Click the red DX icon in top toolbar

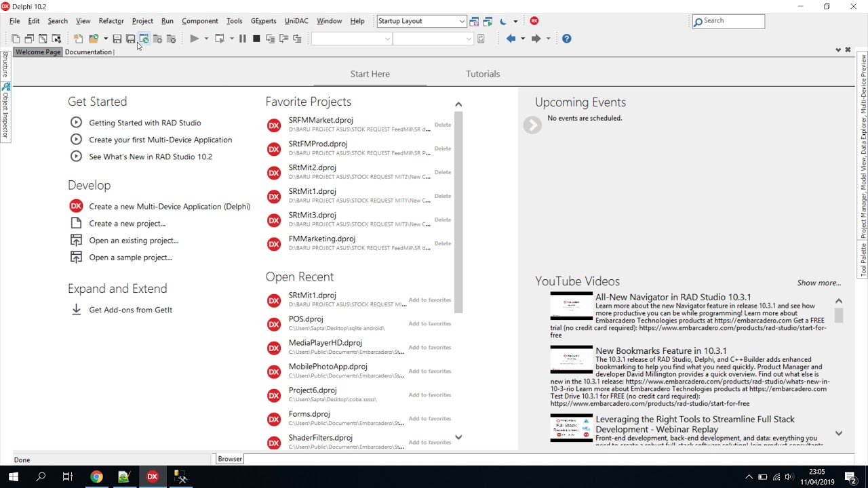[534, 21]
